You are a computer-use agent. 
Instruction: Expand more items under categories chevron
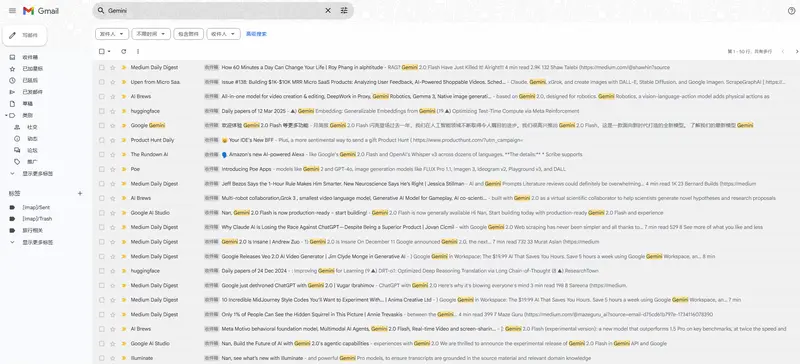(12, 174)
